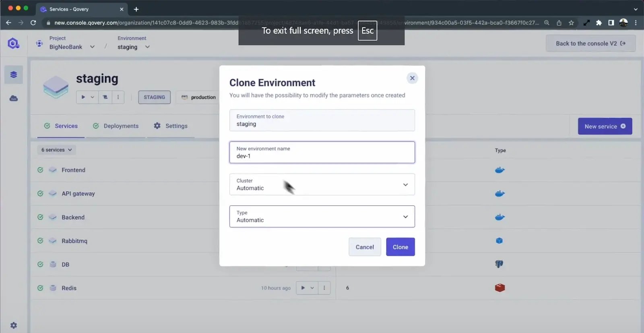Screen dimensions: 644x333
Task: Click the Redis row play button
Action: [x=303, y=288]
